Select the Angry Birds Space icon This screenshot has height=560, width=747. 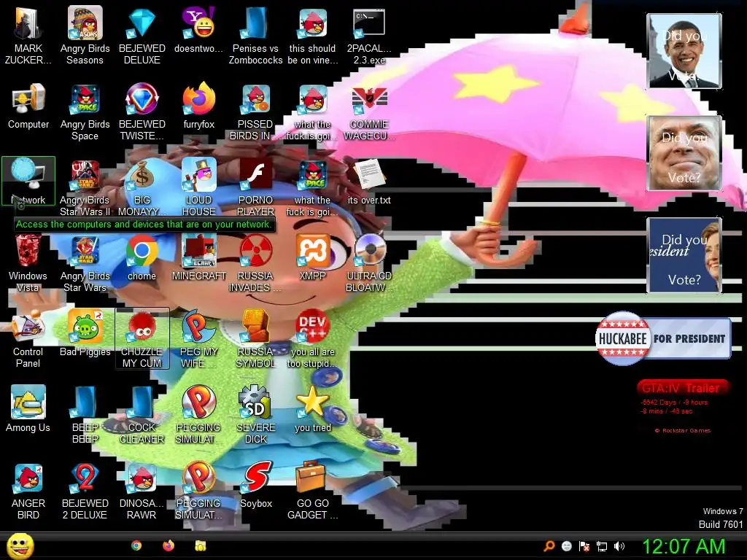click(85, 112)
